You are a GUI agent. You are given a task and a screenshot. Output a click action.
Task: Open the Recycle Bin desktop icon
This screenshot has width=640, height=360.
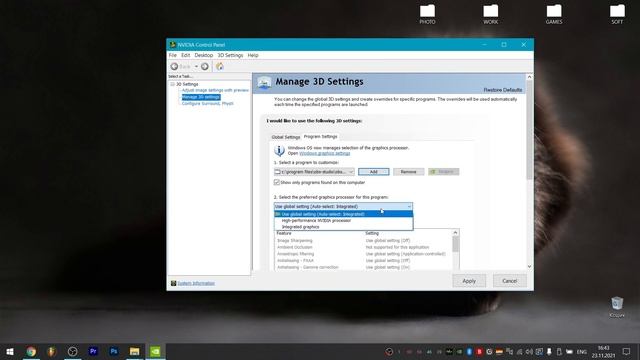[x=617, y=307]
